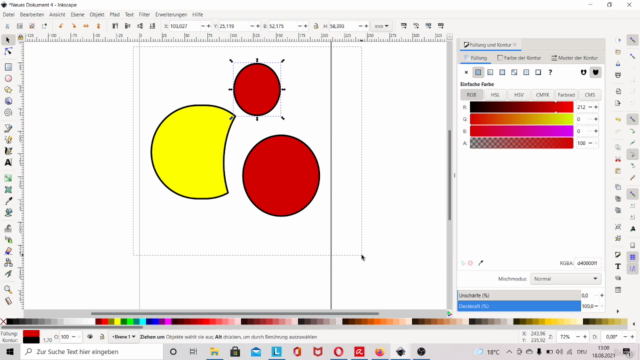The image size is (640, 360).
Task: Flip selection horizontally
Action: (86, 26)
